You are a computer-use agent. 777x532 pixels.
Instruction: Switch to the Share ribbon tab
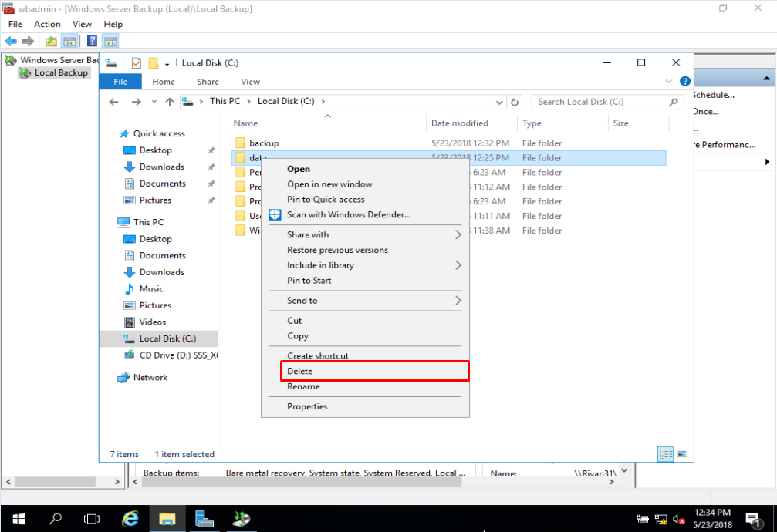(x=208, y=82)
